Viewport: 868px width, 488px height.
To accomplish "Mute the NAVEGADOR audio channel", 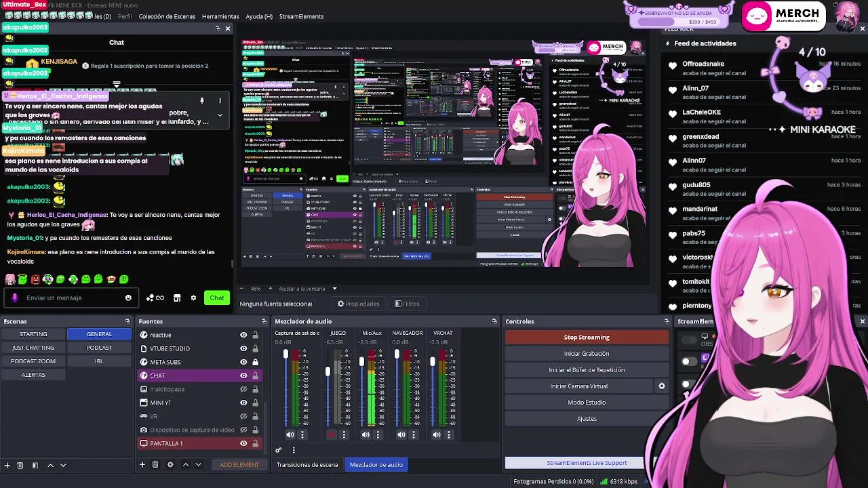I will (x=401, y=434).
